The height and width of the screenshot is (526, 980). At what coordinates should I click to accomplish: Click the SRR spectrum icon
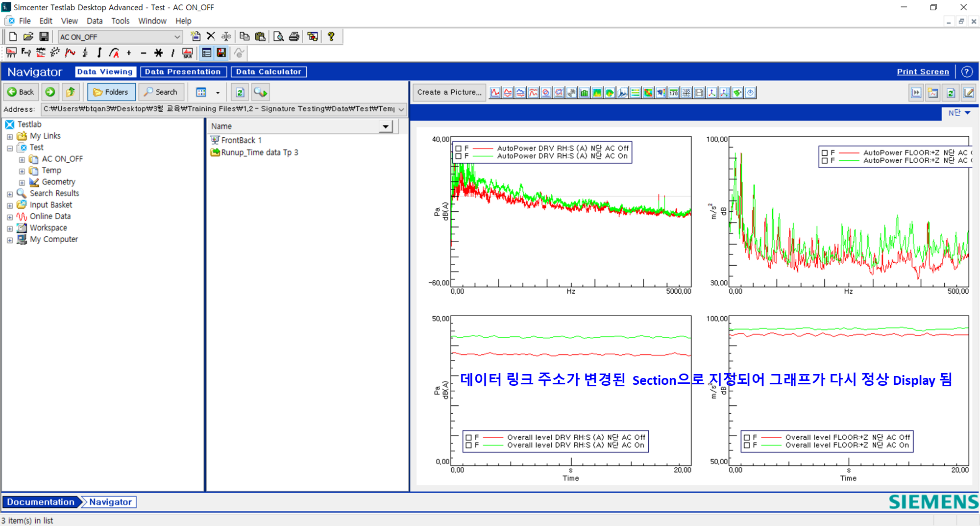(x=188, y=52)
